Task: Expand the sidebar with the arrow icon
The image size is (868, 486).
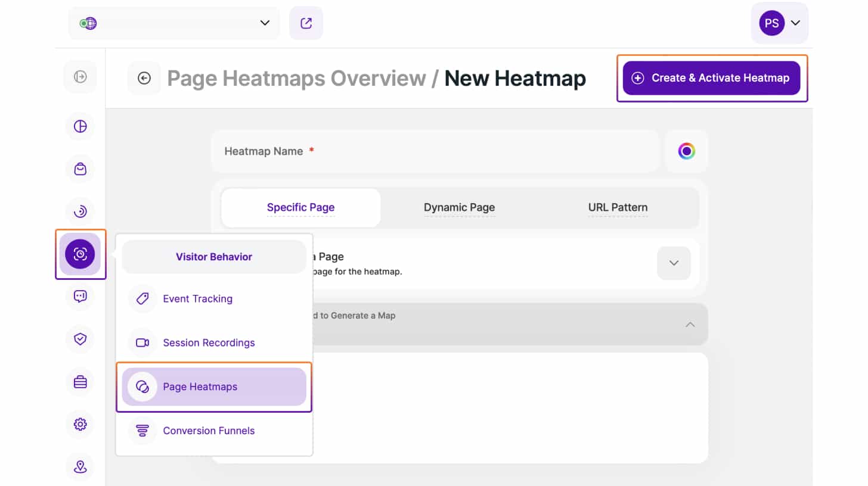Action: point(80,77)
